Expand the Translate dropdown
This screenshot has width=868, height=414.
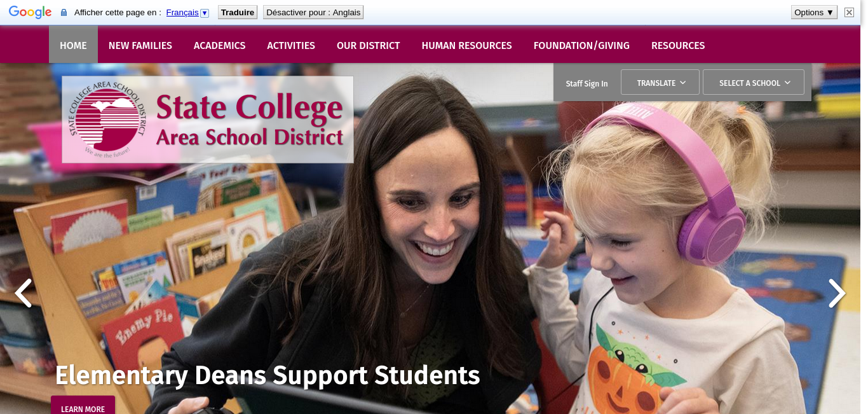660,83
